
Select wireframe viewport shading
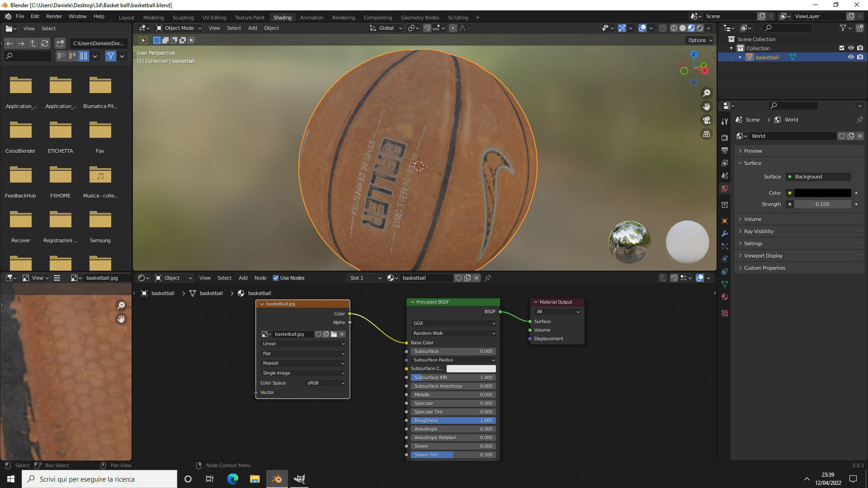(x=674, y=28)
